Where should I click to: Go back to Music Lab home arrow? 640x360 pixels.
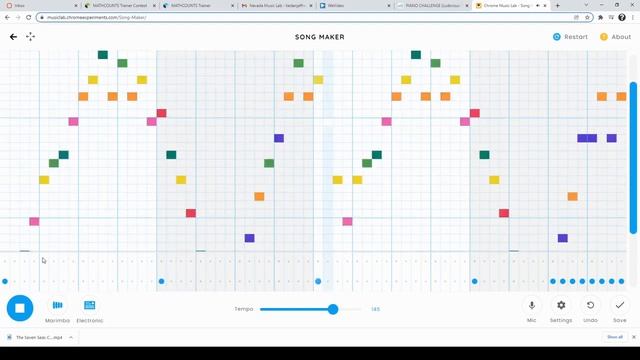coord(13,37)
